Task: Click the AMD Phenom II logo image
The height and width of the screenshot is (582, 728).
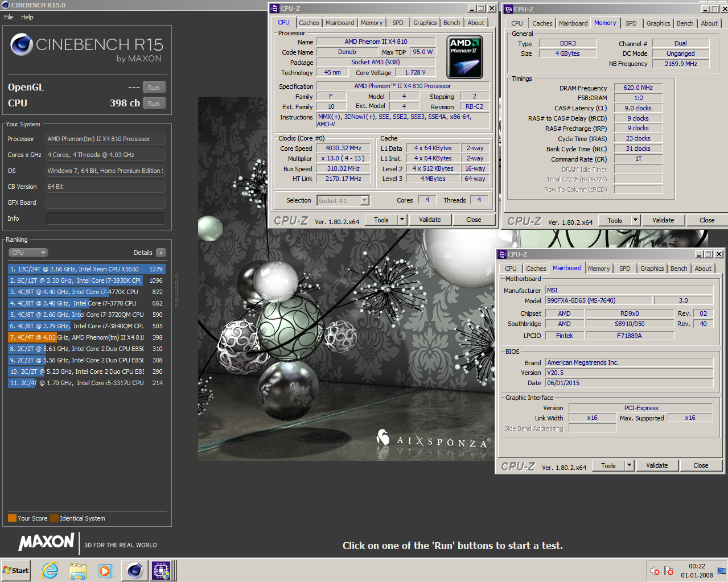Action: point(464,57)
